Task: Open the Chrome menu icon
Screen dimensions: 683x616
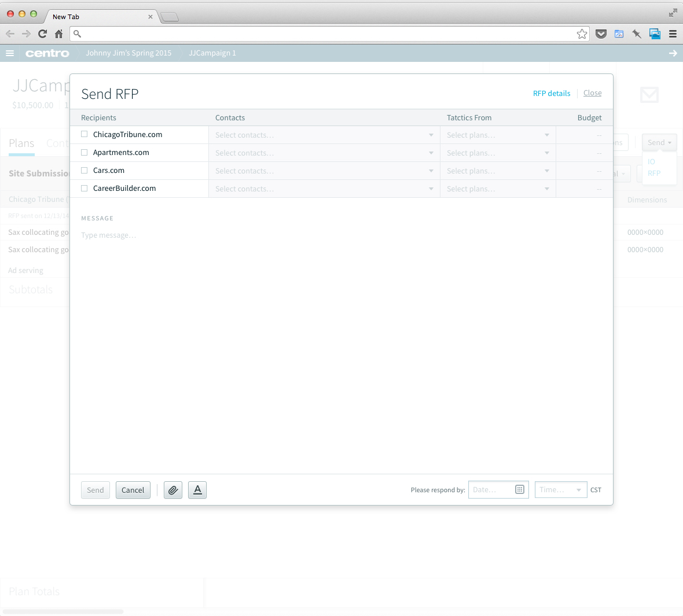Action: 673,34
